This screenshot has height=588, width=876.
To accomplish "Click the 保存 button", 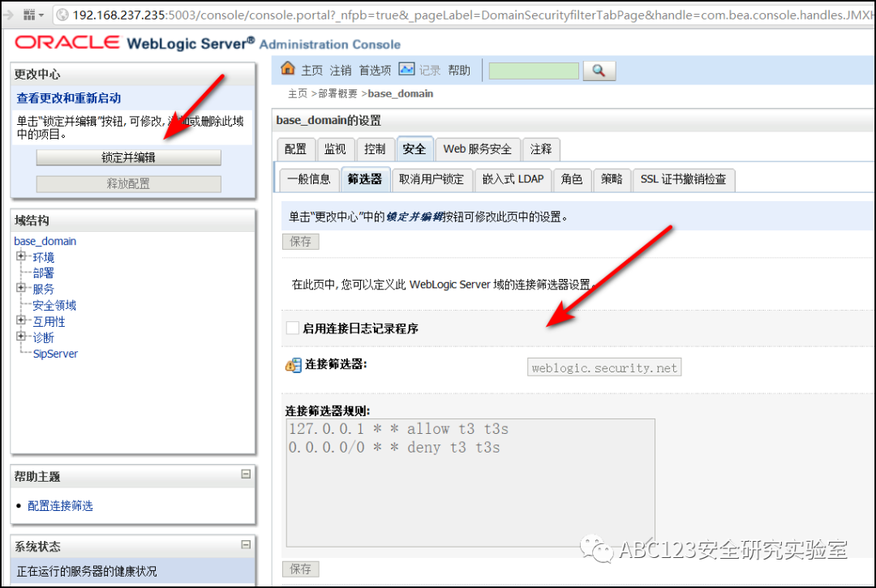I will [x=300, y=241].
